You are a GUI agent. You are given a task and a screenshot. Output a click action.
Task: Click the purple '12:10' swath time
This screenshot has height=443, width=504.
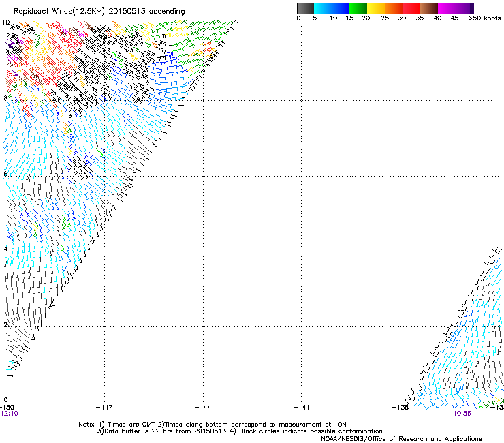9,414
